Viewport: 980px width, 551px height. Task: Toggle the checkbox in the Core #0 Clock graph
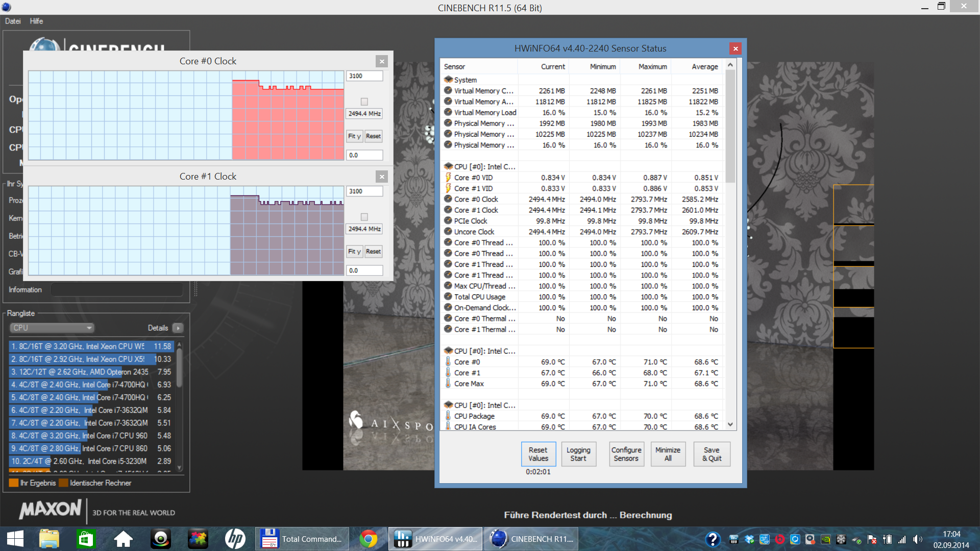tap(364, 102)
